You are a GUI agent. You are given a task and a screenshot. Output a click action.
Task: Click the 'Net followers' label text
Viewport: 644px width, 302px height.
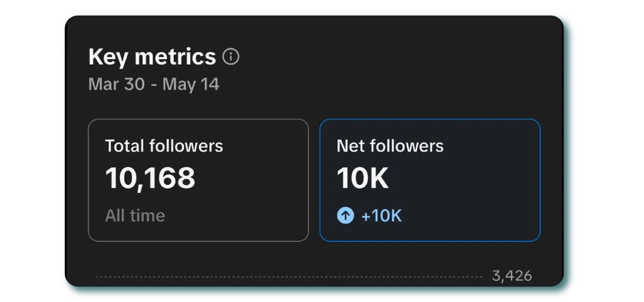390,146
